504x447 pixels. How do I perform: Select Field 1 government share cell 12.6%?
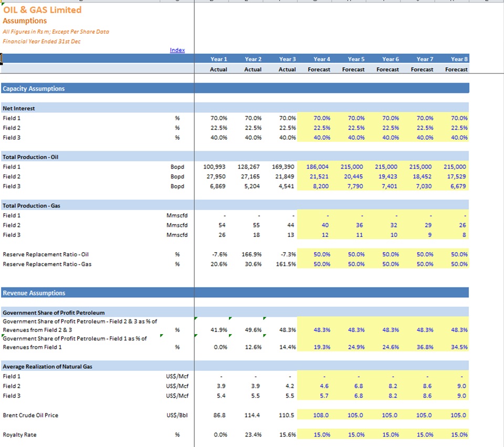pyautogui.click(x=253, y=347)
